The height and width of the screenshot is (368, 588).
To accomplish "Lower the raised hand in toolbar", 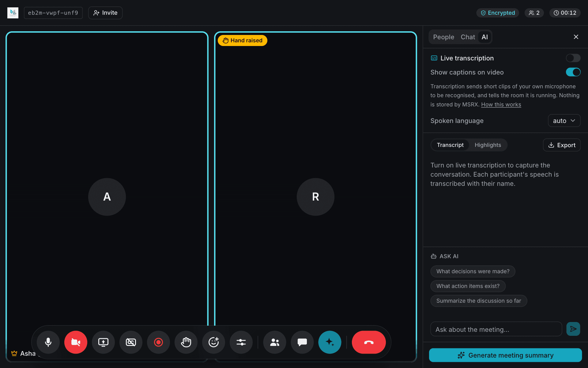I will coord(186,342).
